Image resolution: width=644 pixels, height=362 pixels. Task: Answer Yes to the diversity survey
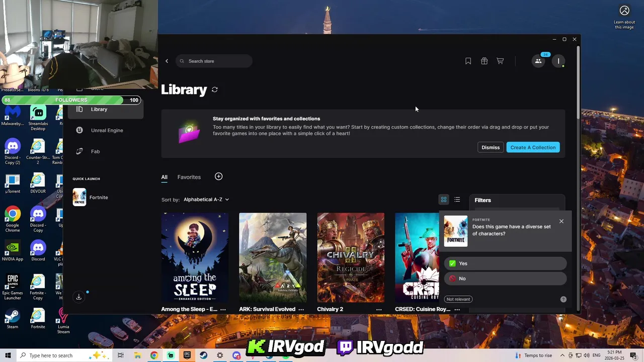tap(506, 263)
